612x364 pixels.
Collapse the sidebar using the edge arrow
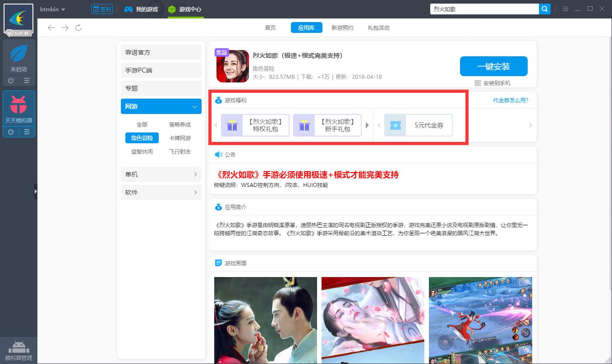coord(36,191)
